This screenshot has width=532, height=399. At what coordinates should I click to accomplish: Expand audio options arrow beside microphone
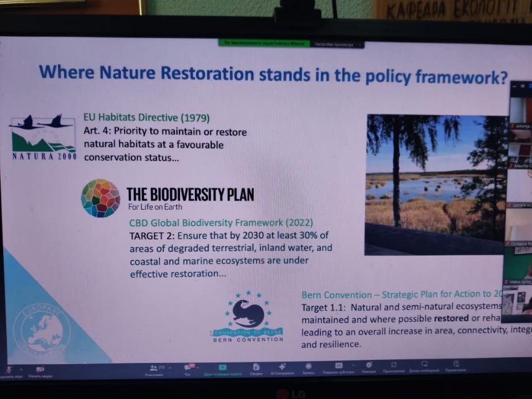pos(21,370)
